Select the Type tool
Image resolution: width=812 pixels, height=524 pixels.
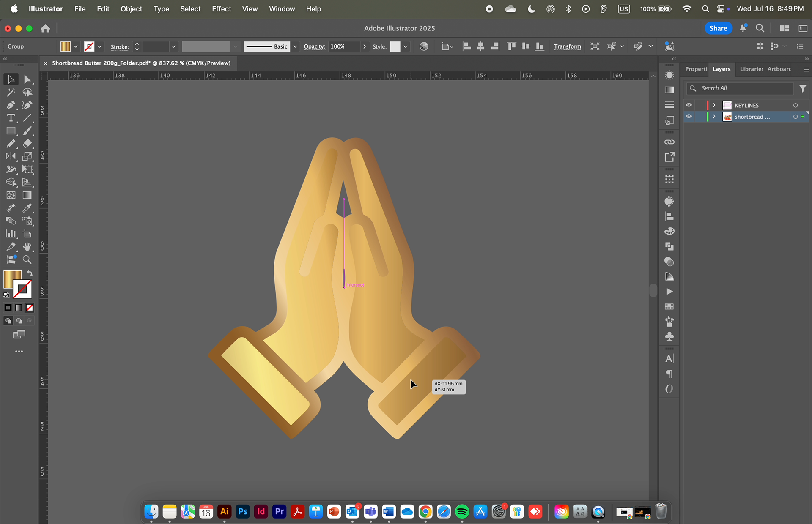pyautogui.click(x=11, y=118)
